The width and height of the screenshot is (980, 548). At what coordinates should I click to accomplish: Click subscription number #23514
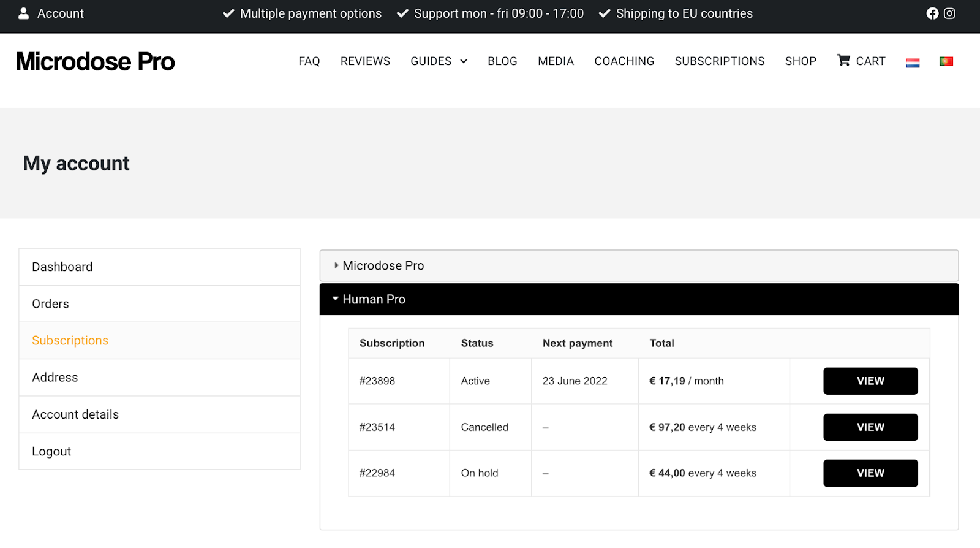(377, 427)
